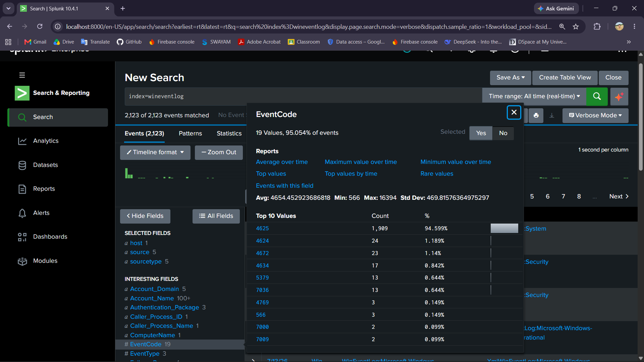Viewport: 644px width, 362px height.
Task: Filter by EventCode value 4625
Action: [x=262, y=228]
